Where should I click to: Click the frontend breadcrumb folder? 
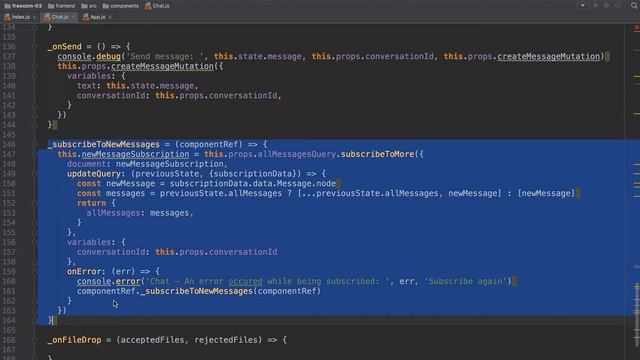coord(62,6)
